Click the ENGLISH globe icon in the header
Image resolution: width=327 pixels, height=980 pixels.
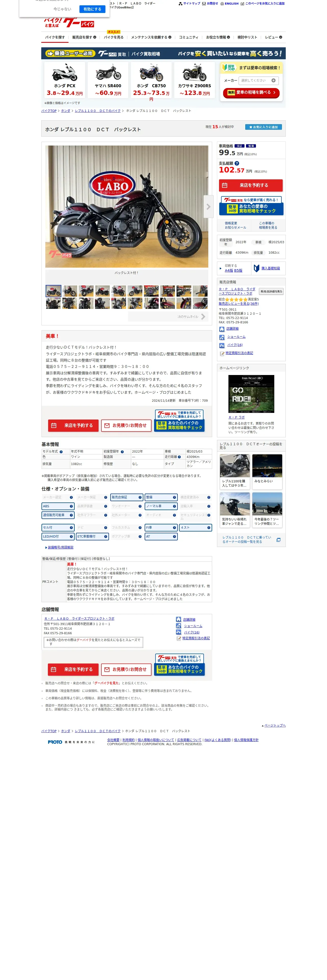tap(222, 3)
